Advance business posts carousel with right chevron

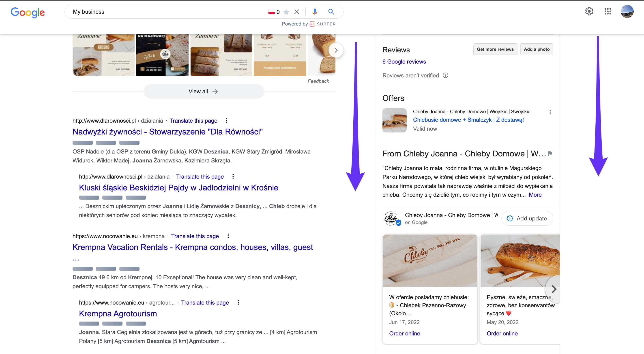[554, 289]
